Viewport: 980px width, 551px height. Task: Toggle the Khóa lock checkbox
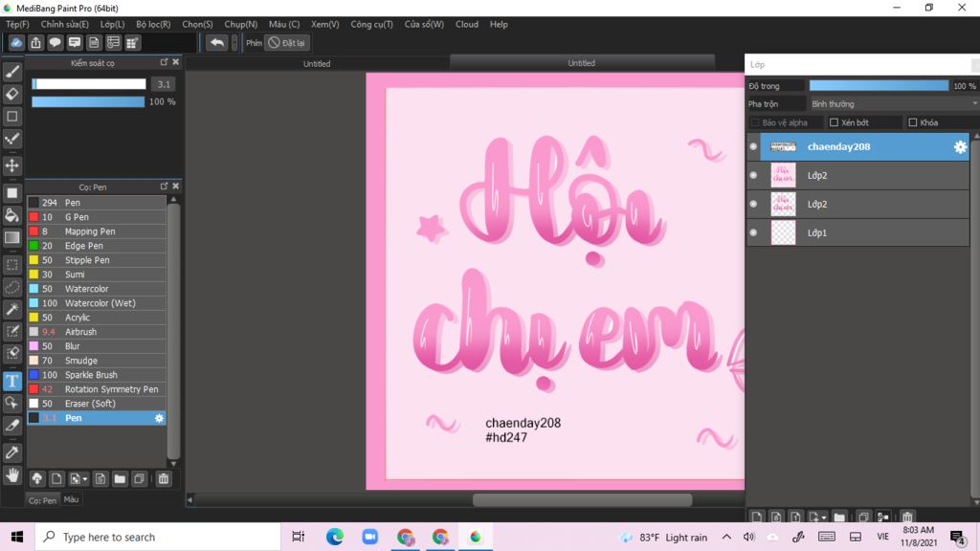click(x=912, y=122)
